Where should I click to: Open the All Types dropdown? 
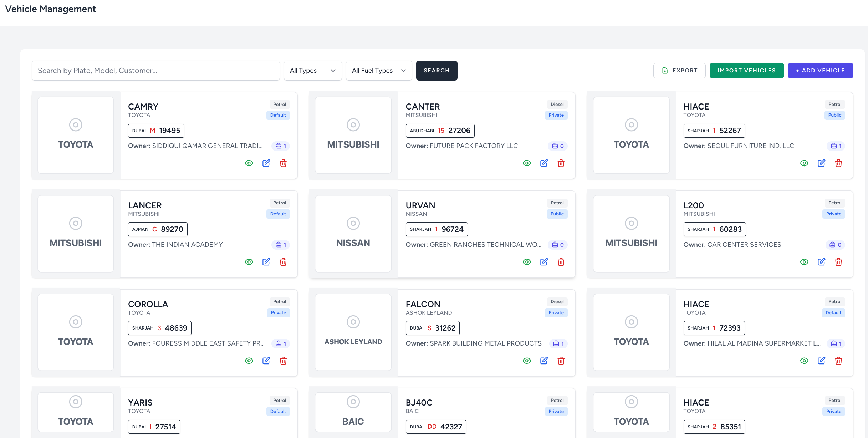click(313, 71)
